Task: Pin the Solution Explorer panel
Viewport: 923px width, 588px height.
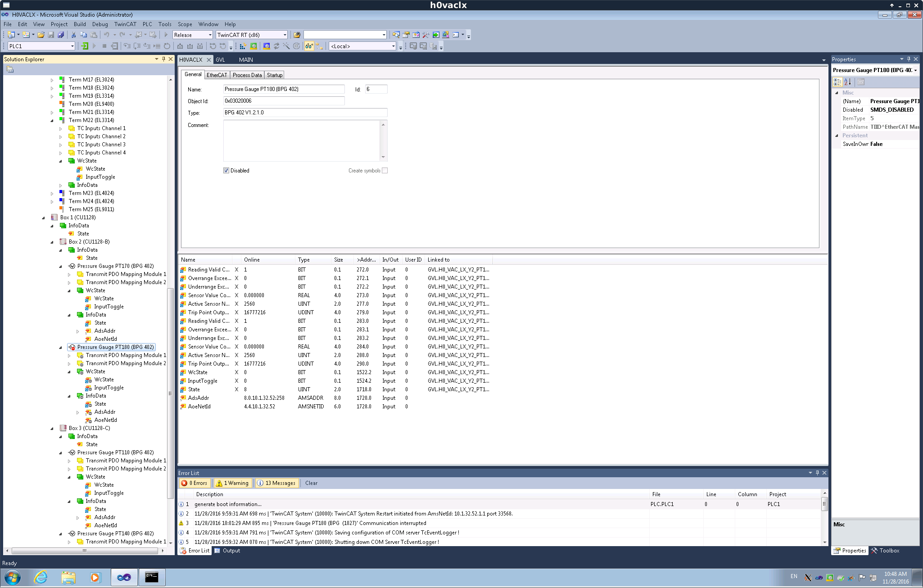Action: [x=163, y=59]
